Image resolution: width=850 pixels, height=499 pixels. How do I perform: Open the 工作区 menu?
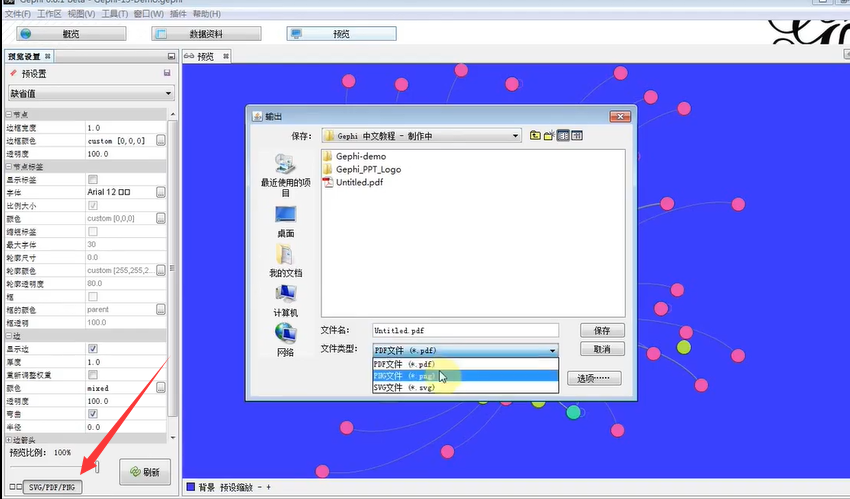(x=49, y=14)
